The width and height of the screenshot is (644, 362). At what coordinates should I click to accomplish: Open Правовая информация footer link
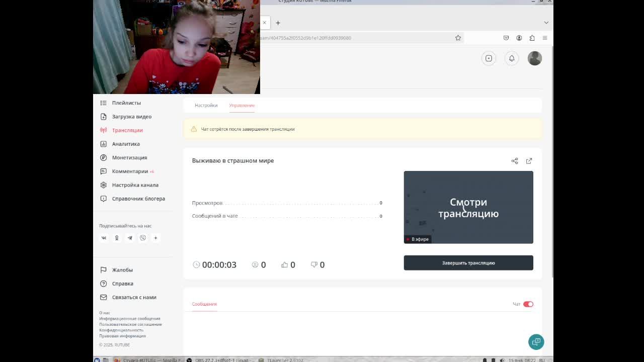pos(122,336)
